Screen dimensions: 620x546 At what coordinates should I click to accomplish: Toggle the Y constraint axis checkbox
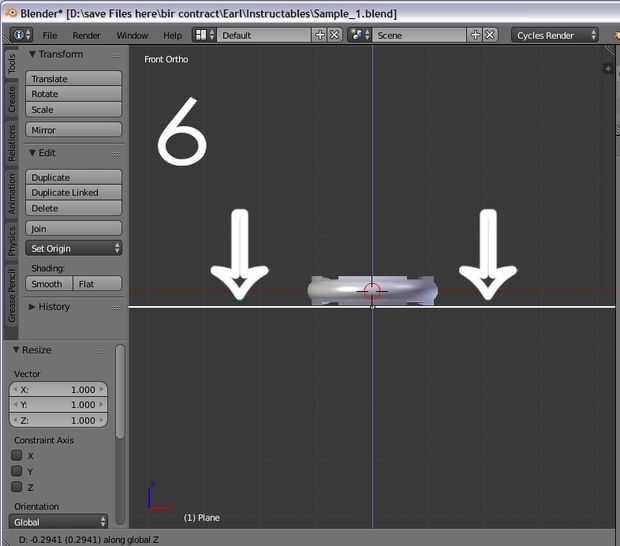[x=17, y=470]
